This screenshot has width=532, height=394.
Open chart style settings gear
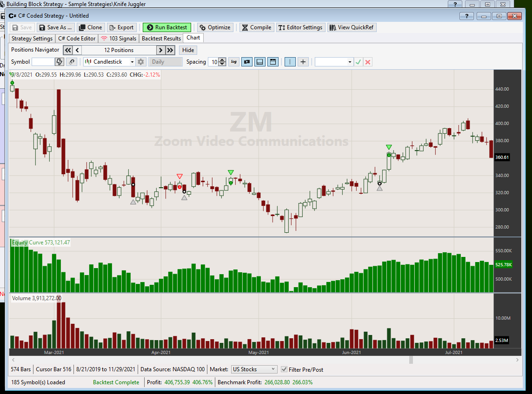tap(141, 62)
